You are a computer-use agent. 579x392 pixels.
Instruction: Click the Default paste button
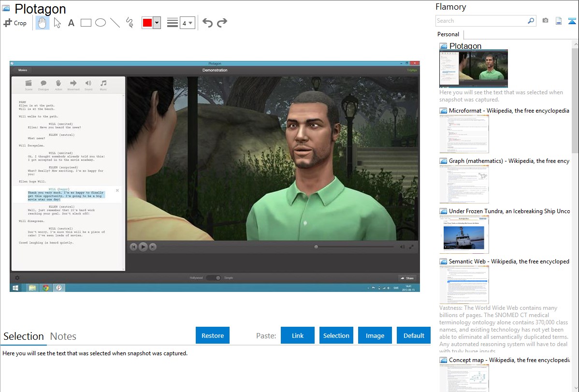pyautogui.click(x=414, y=335)
